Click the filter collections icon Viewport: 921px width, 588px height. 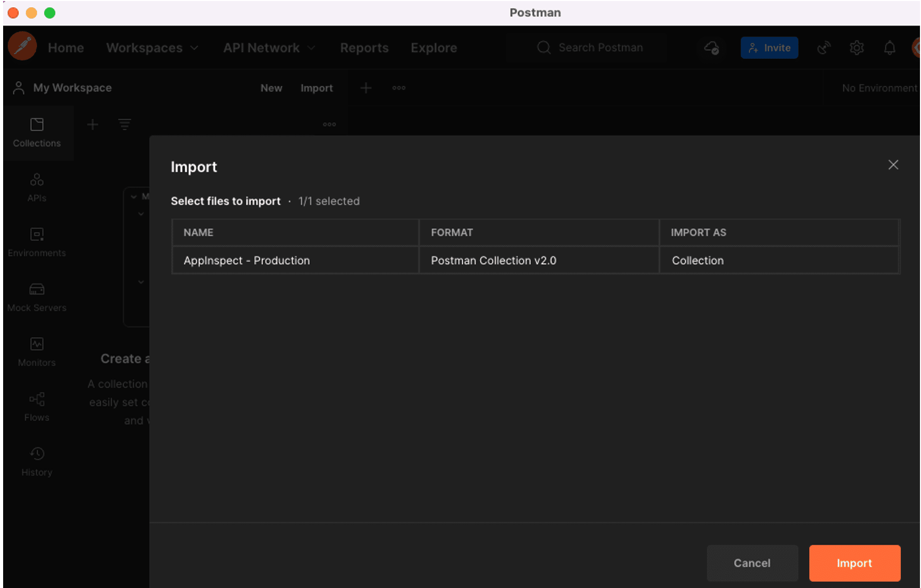point(124,124)
